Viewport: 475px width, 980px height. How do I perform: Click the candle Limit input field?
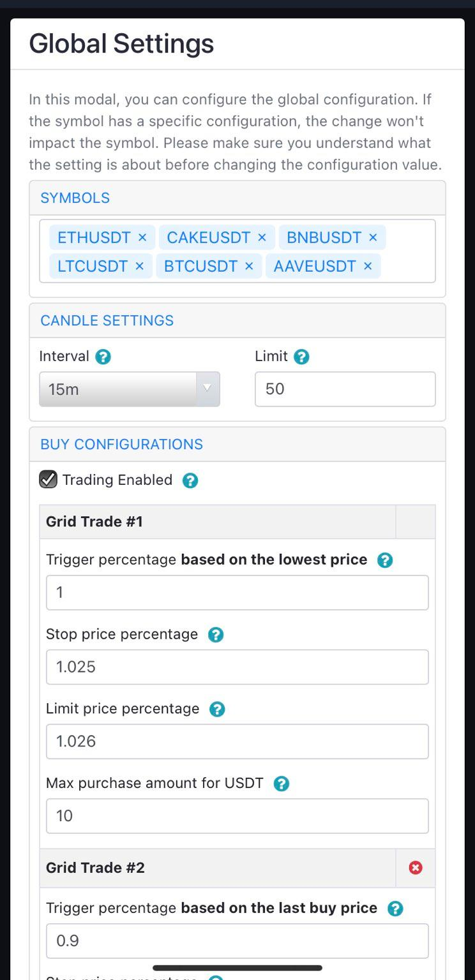(x=345, y=389)
